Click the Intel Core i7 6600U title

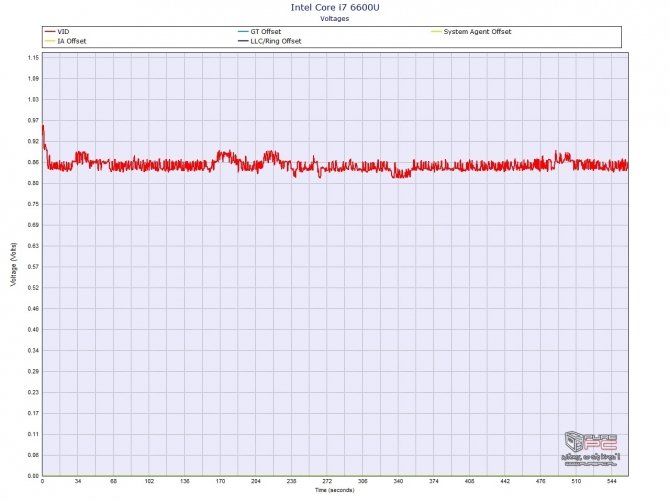pyautogui.click(x=335, y=7)
